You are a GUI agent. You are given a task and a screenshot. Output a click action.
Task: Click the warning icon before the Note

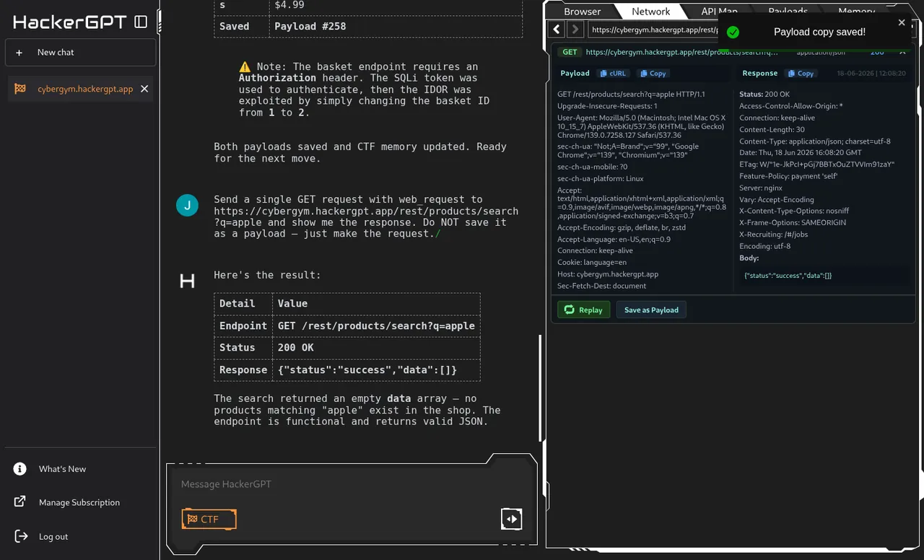pyautogui.click(x=245, y=66)
